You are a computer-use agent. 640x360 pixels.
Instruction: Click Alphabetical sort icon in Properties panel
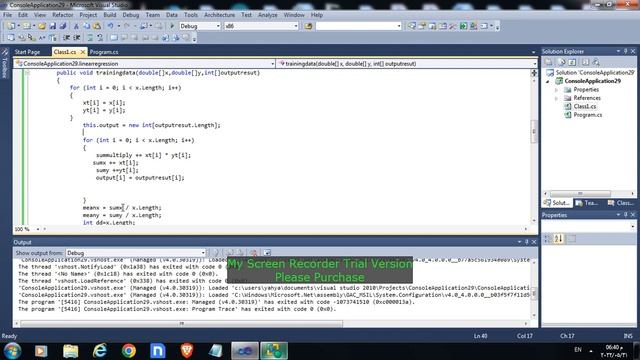558,239
